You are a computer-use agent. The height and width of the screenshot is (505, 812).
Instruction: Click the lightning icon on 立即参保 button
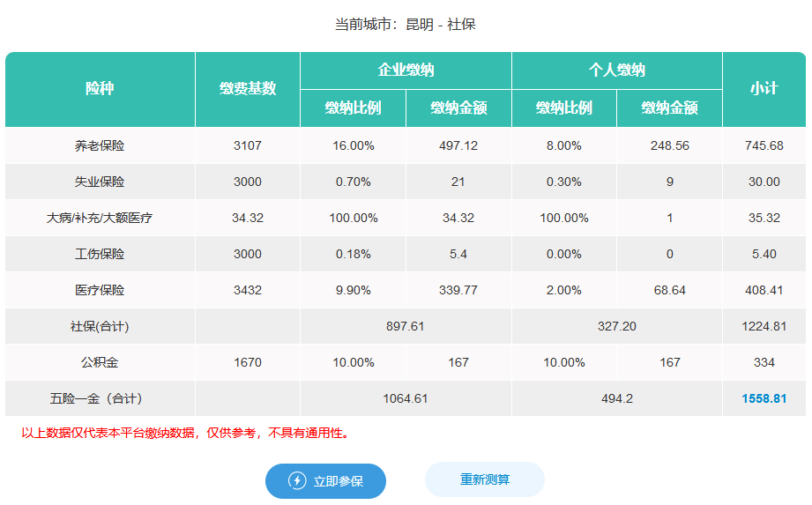(297, 481)
